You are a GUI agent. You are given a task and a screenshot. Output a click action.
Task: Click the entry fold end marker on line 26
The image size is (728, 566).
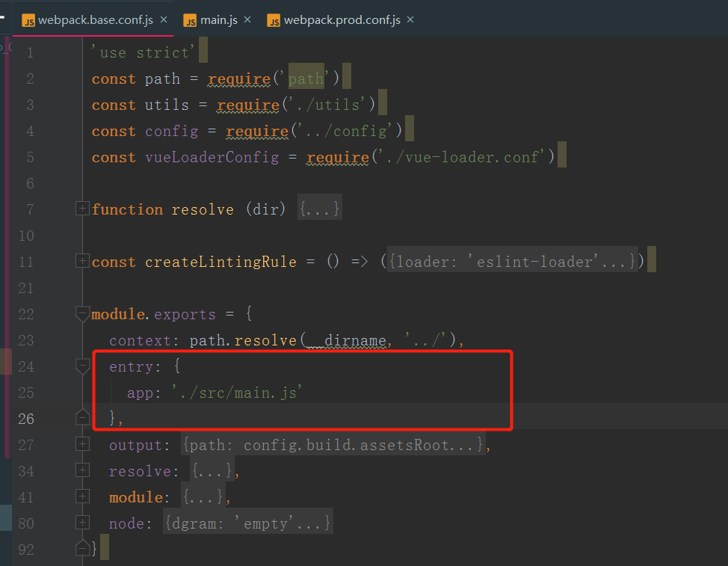pyautogui.click(x=82, y=417)
